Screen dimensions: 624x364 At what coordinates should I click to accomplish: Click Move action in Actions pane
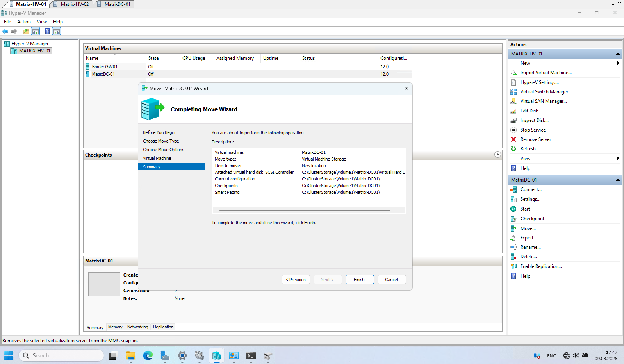click(528, 228)
